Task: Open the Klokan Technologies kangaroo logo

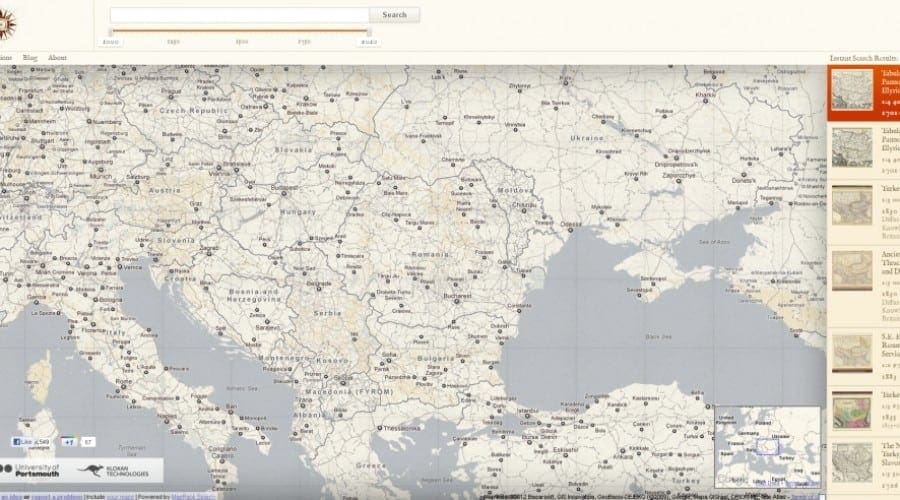Action: (x=114, y=471)
